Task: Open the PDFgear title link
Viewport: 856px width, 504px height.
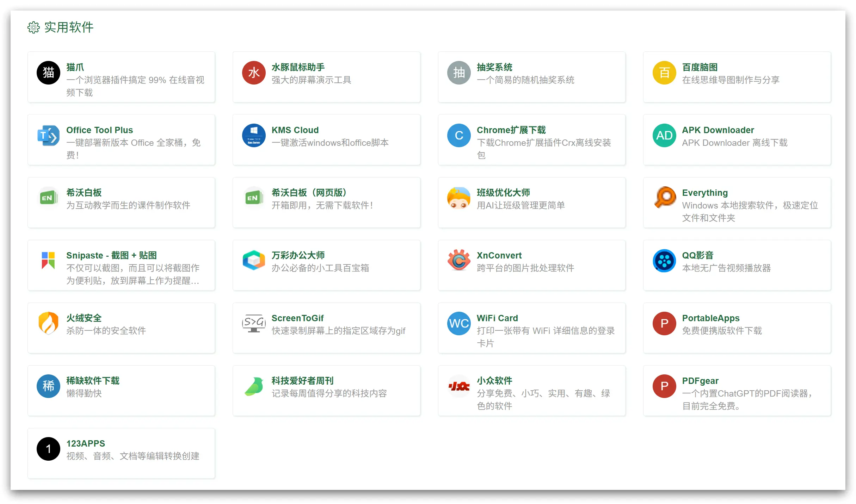Action: 700,381
